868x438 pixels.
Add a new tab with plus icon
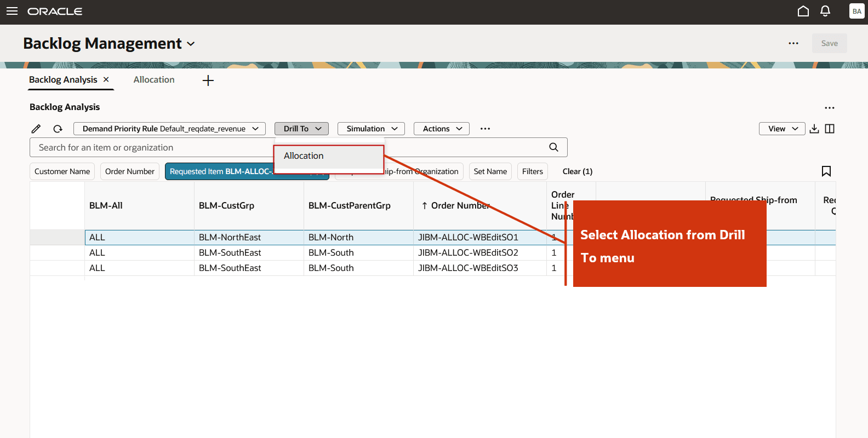(208, 80)
